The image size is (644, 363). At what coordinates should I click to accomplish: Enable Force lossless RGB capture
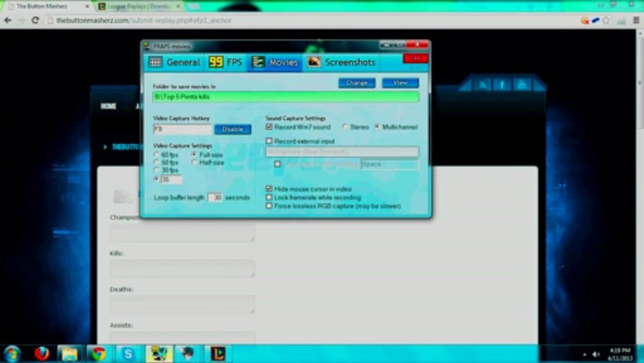[x=269, y=206]
